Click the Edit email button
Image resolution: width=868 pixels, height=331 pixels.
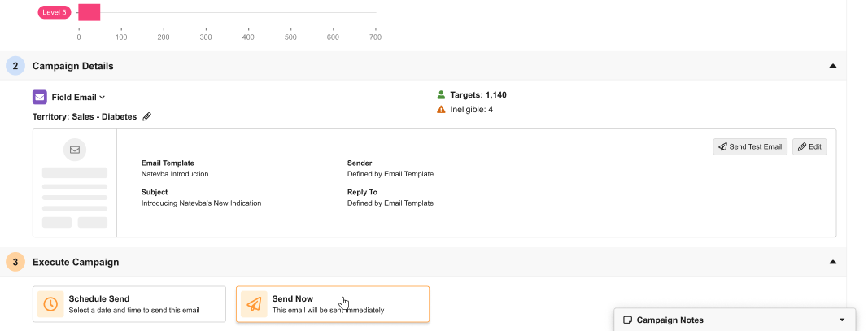pyautogui.click(x=809, y=146)
